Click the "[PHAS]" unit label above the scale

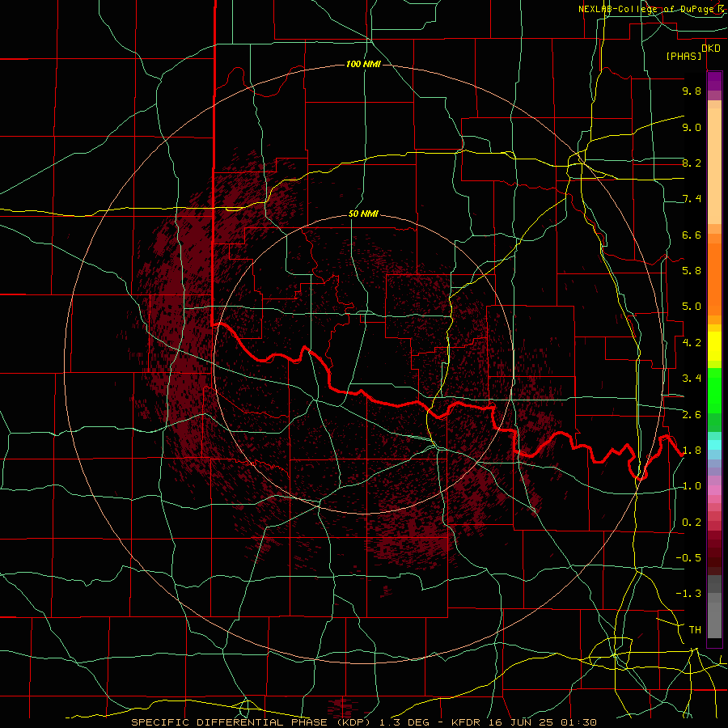(684, 56)
